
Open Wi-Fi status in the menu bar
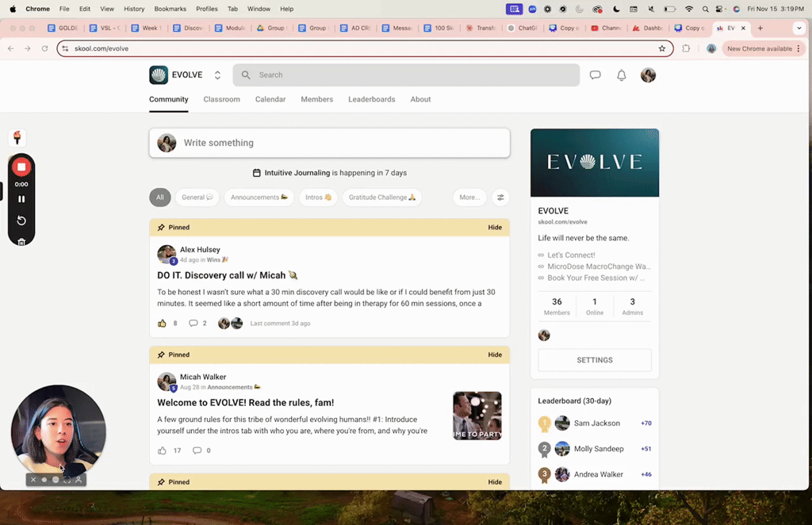[689, 9]
